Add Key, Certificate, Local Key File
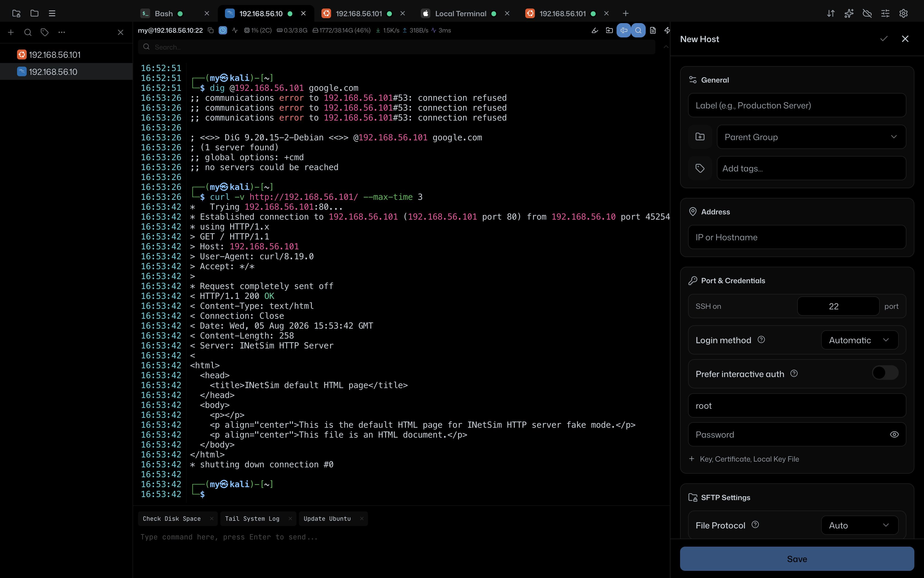Image resolution: width=924 pixels, height=578 pixels. coord(744,459)
